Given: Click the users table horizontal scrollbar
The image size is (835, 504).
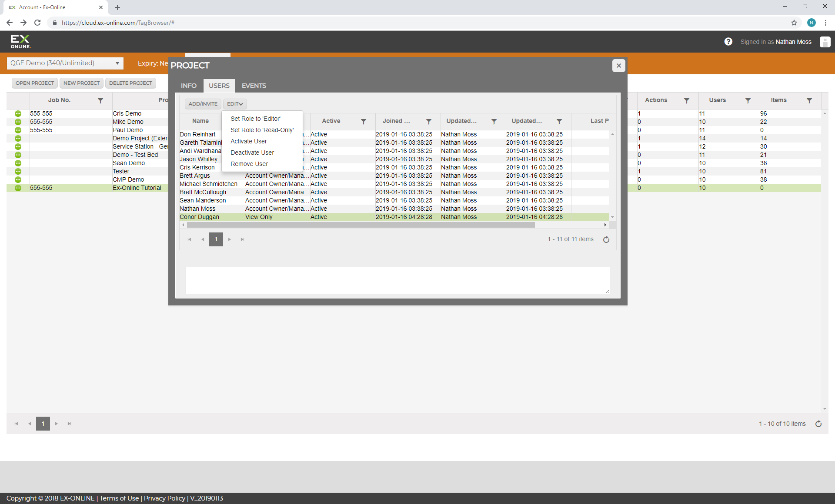Looking at the screenshot, I should pyautogui.click(x=361, y=225).
